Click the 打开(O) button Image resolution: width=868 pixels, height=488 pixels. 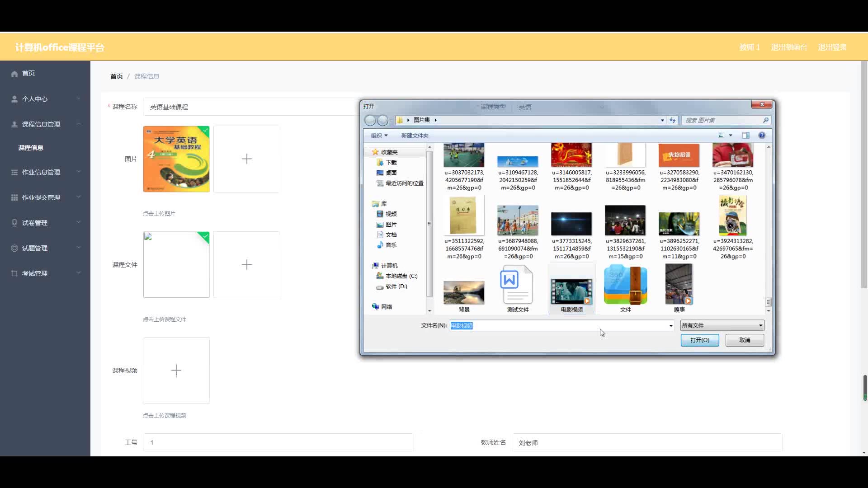point(699,340)
